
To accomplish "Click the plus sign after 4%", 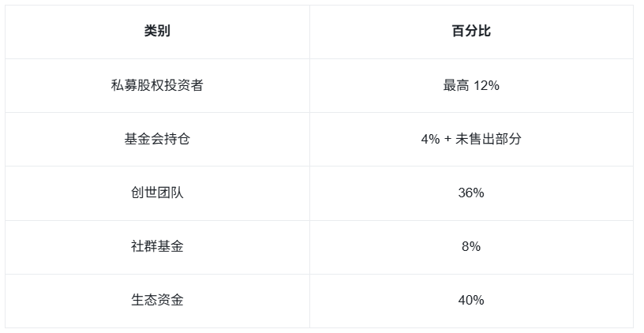I will tap(448, 139).
